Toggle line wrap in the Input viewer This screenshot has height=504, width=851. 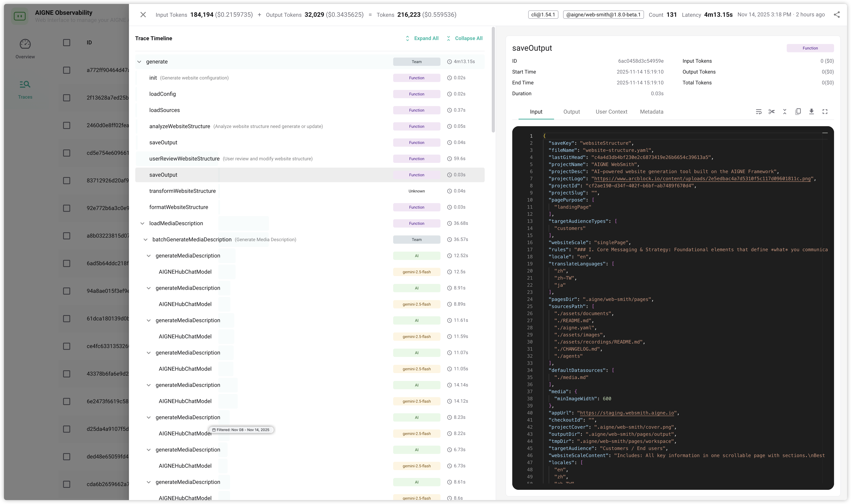759,111
